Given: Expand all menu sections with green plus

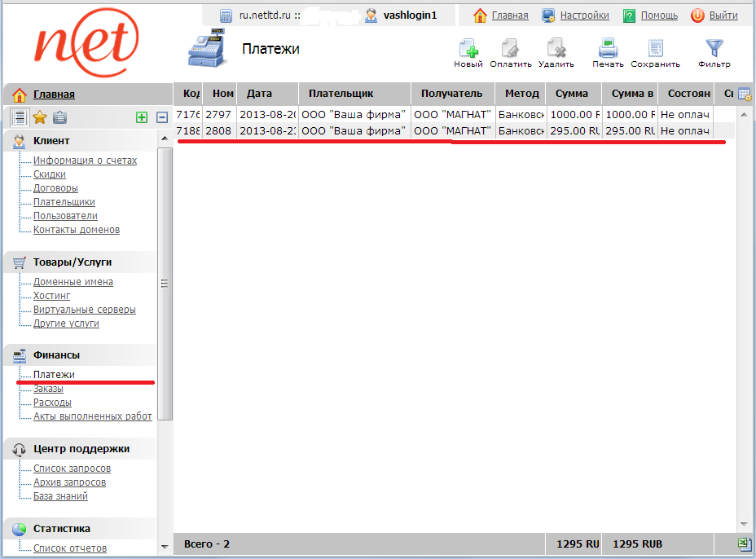Looking at the screenshot, I should point(142,117).
